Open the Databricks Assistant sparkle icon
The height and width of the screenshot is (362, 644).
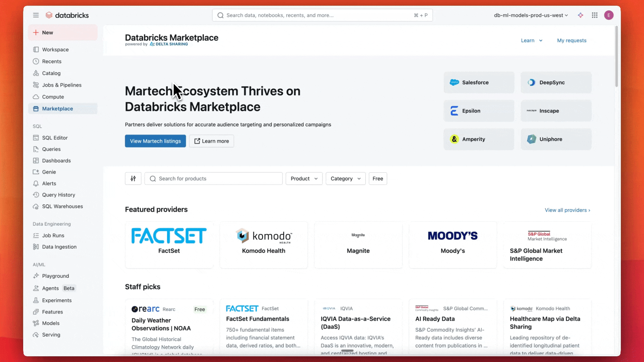pyautogui.click(x=581, y=15)
